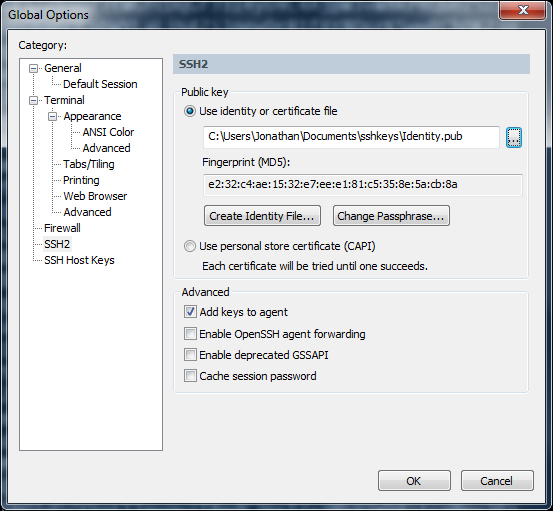This screenshot has height=511, width=553.
Task: Click the identity file path field
Action: coord(351,137)
